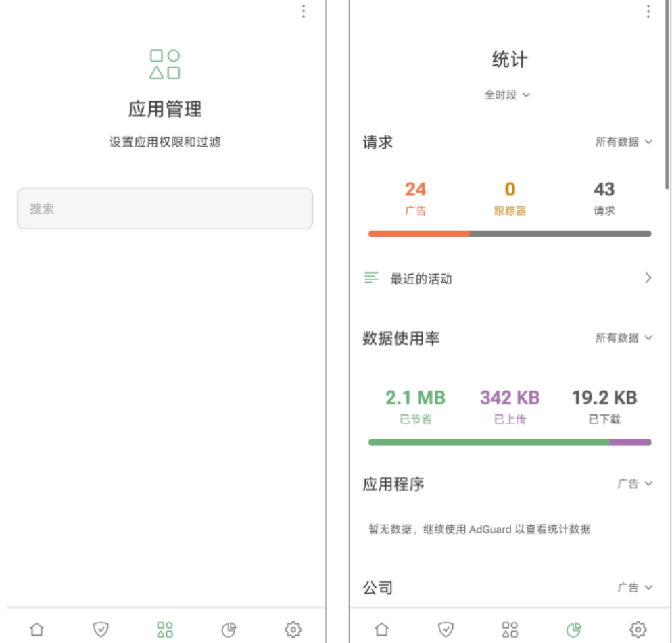Go to Home tab in the left screen's bottom bar
The height and width of the screenshot is (643, 672).
click(x=37, y=629)
